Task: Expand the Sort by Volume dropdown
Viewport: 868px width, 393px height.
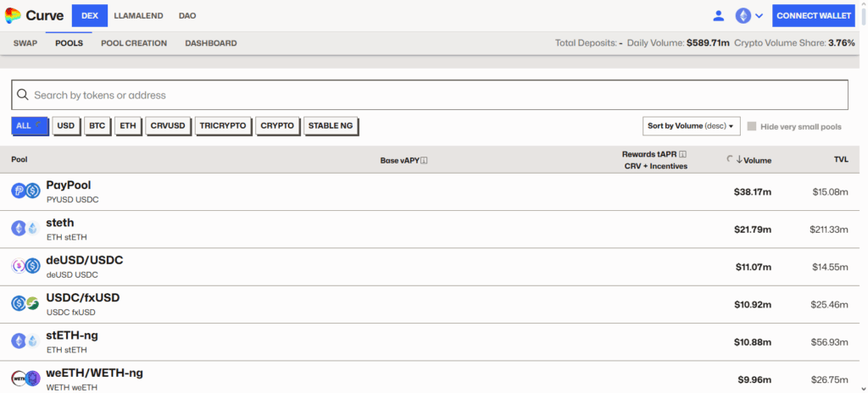Action: pos(692,126)
